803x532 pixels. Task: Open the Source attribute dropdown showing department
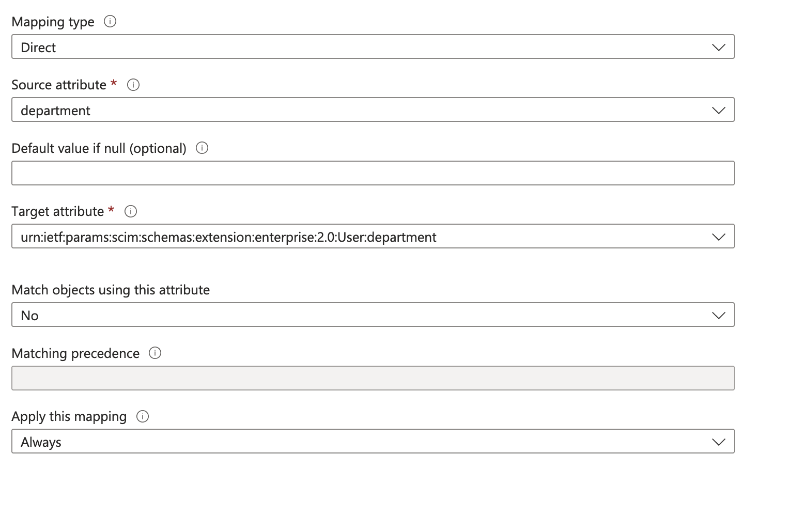point(362,110)
